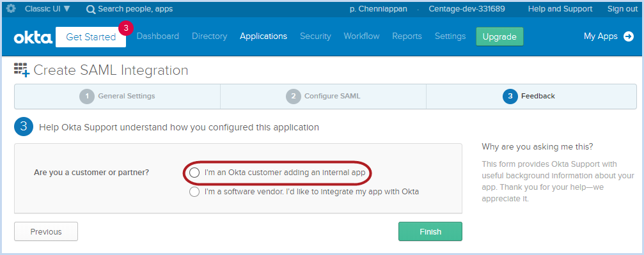Click the Help Okta Support understand heading
The image size is (644, 255).
[179, 127]
